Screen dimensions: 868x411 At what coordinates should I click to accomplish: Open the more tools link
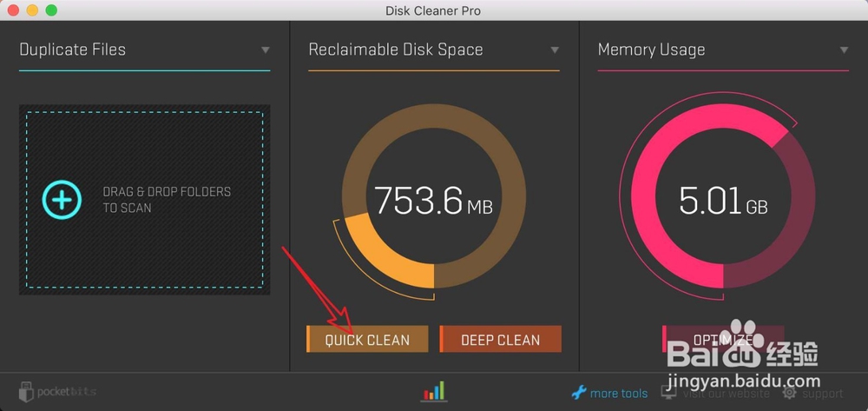pyautogui.click(x=619, y=394)
